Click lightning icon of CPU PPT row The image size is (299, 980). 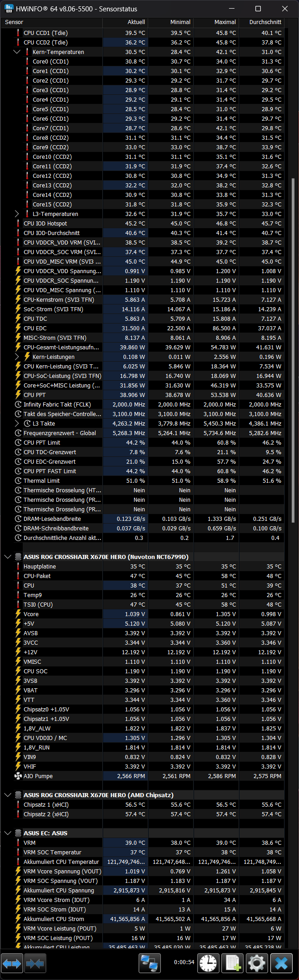(x=18, y=395)
